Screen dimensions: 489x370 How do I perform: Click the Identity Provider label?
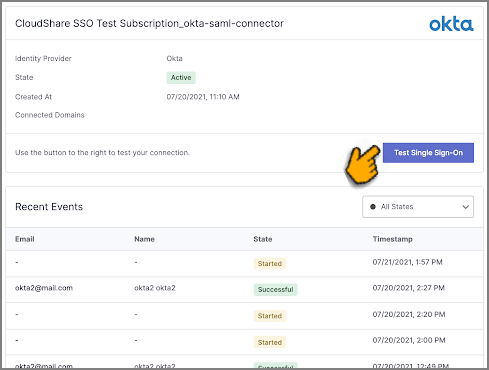point(43,59)
